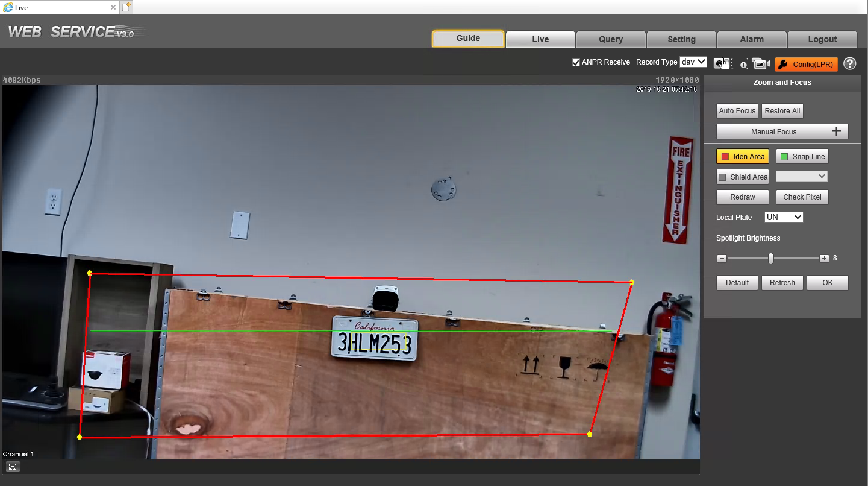Click the "2019-10-21 07:42:16" timestamp overlay
This screenshot has width=868, height=486.
click(667, 89)
